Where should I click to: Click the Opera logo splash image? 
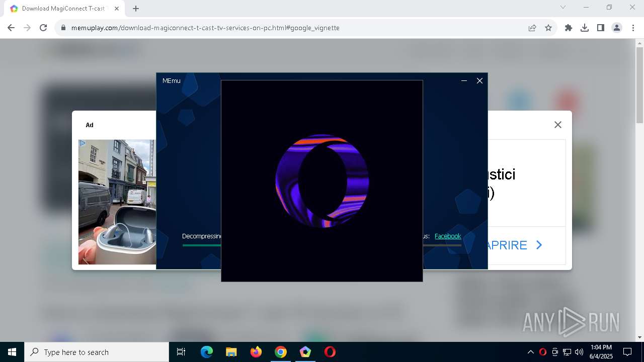(322, 181)
